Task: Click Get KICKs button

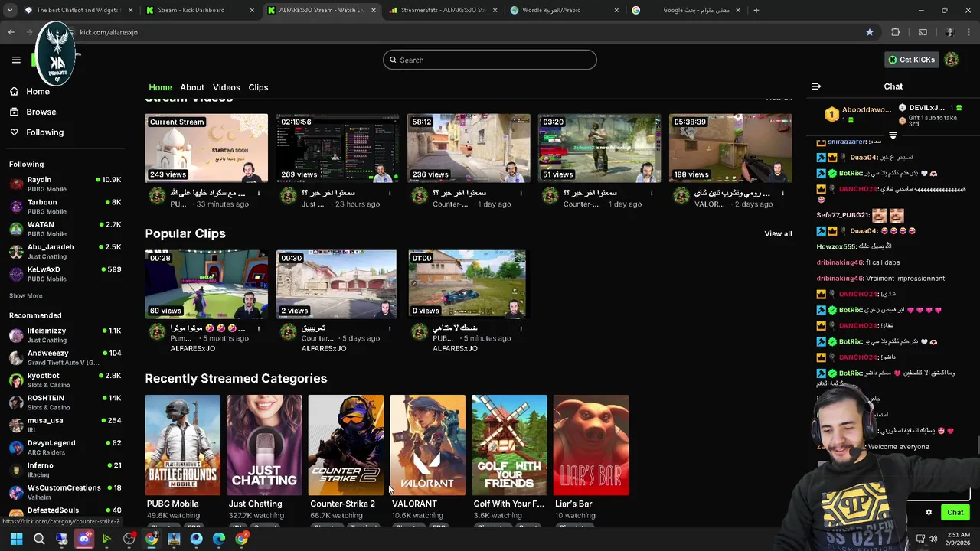Action: click(911, 60)
